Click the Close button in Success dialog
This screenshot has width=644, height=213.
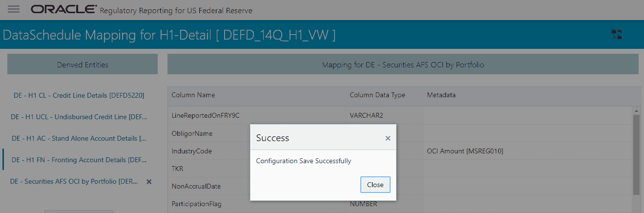tap(375, 185)
